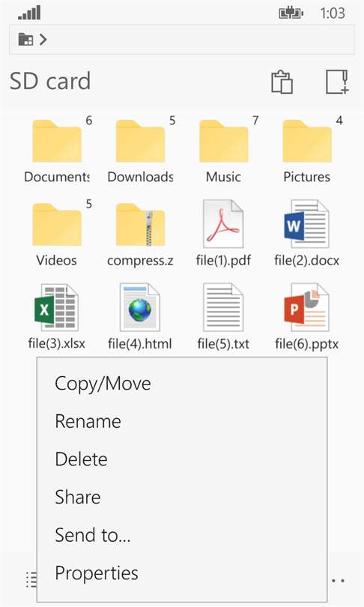Image resolution: width=364 pixels, height=607 pixels.
Task: Click the new folder icon
Action: 337,82
